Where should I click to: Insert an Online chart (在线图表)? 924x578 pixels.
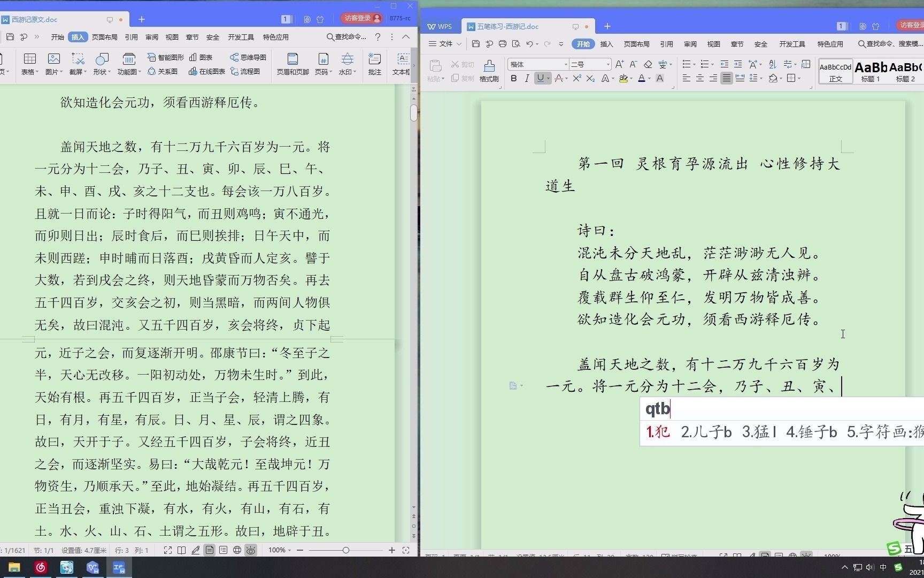[207, 71]
